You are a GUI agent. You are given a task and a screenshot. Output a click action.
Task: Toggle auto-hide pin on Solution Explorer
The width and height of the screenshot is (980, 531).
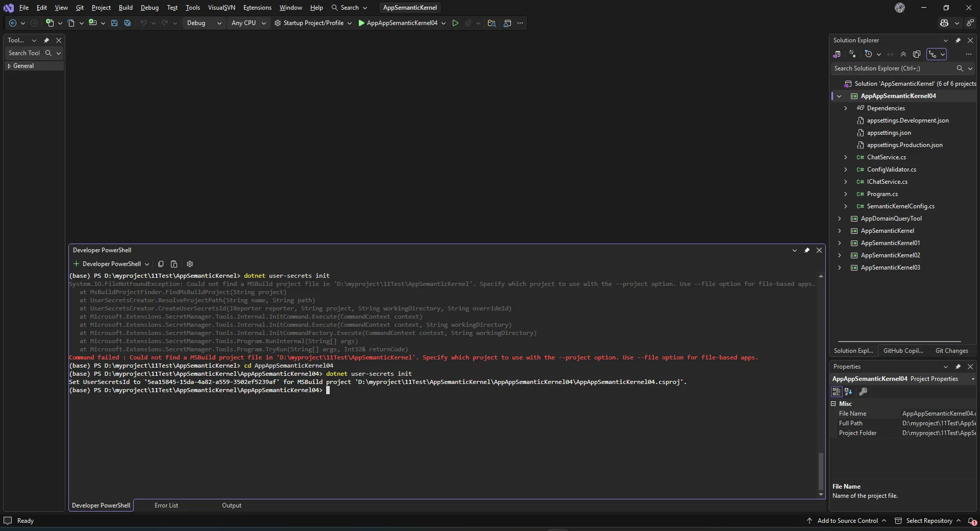[x=958, y=40]
